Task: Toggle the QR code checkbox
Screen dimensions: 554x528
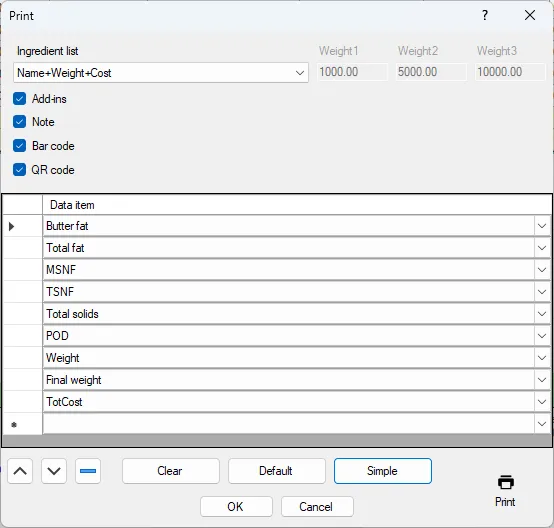Action: coord(19,170)
